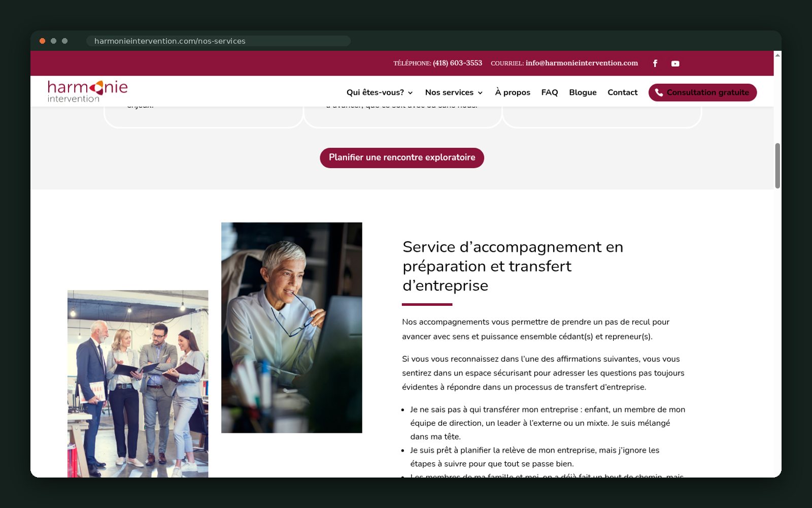812x508 pixels.
Task: Call the phone number (418) 603-3553
Action: (x=457, y=63)
